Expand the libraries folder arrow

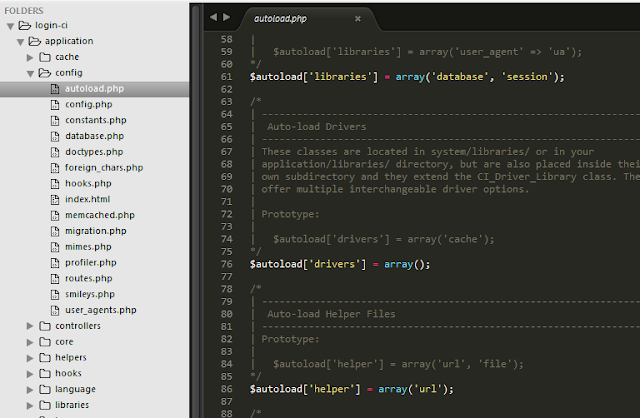click(30, 405)
